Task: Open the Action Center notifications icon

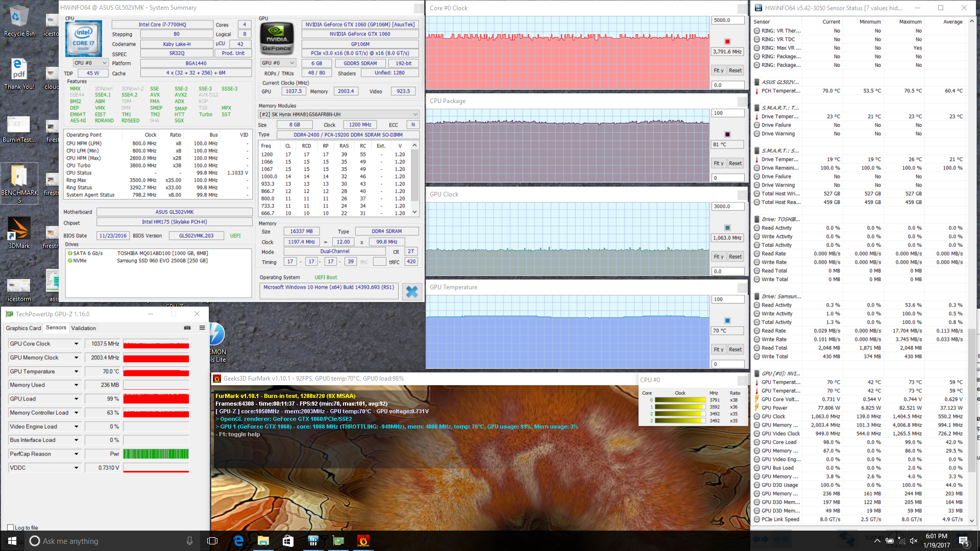Action: tap(964, 541)
